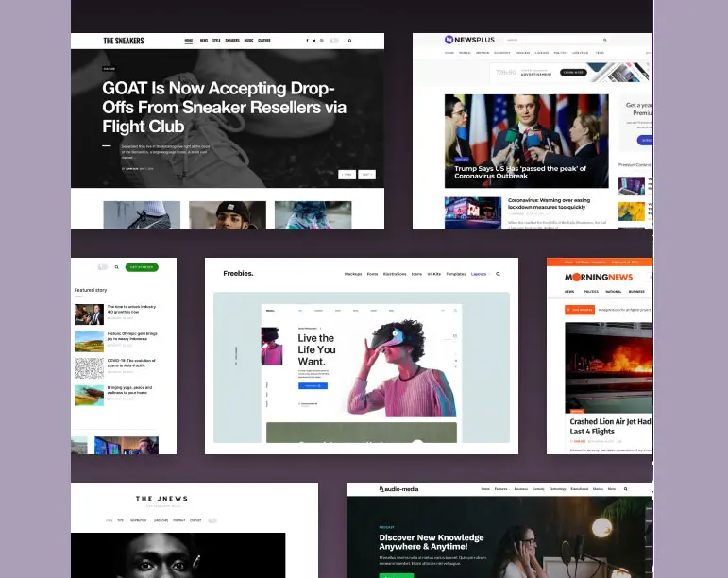Open the Trump coronavirus outbreak headline
Image resolution: width=728 pixels, height=578 pixels.
(x=519, y=172)
